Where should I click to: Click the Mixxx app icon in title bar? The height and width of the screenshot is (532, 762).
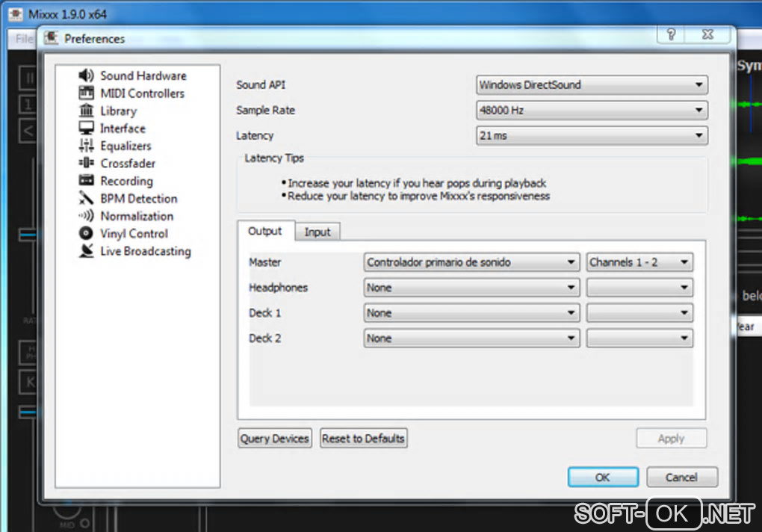[15, 14]
